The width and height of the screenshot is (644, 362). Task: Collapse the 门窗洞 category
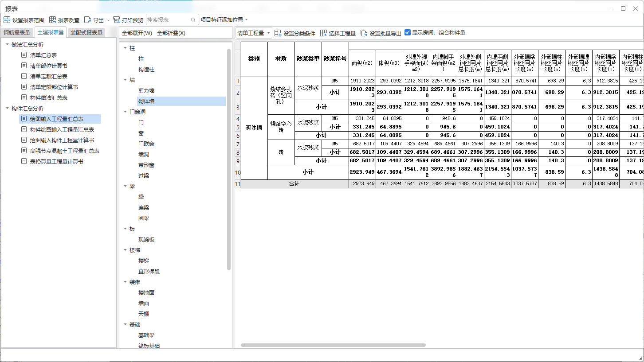(125, 112)
